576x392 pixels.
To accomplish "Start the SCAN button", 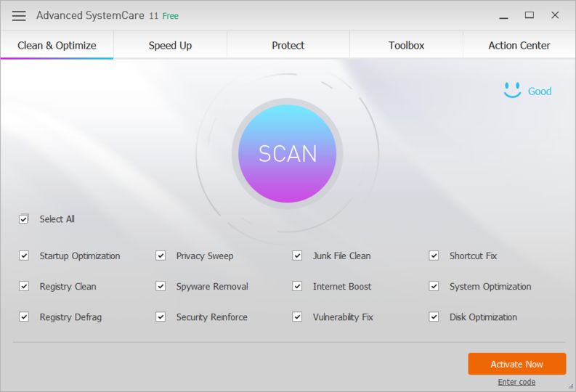I will click(x=287, y=153).
